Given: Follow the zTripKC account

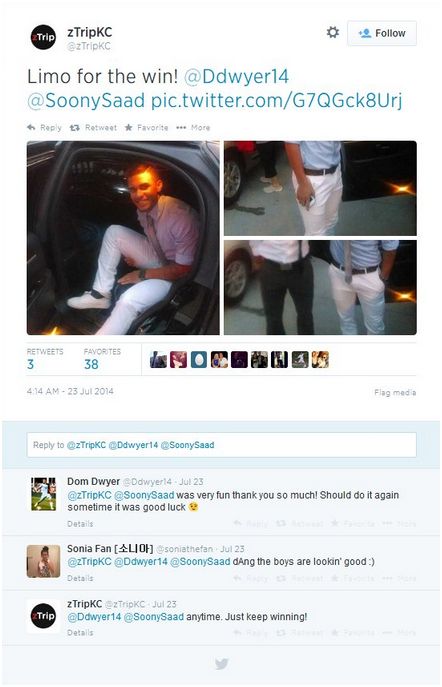Looking at the screenshot, I should coord(382,33).
